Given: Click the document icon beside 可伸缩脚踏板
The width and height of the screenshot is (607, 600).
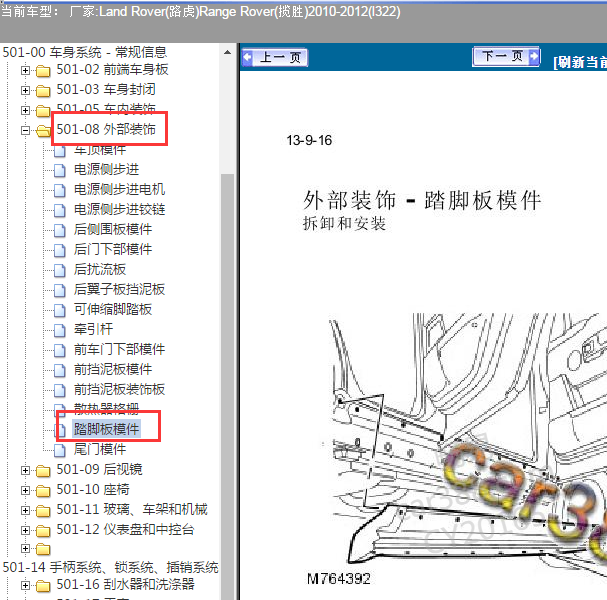Looking at the screenshot, I should click(60, 310).
